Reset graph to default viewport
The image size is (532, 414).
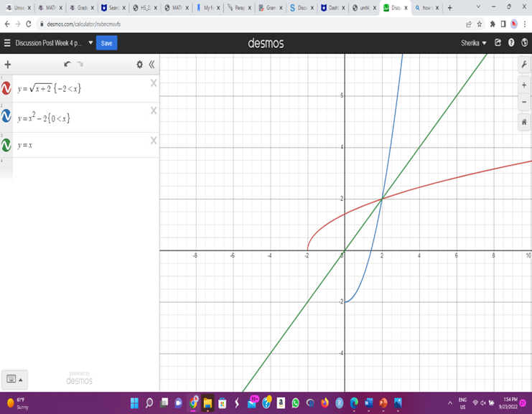coord(524,122)
